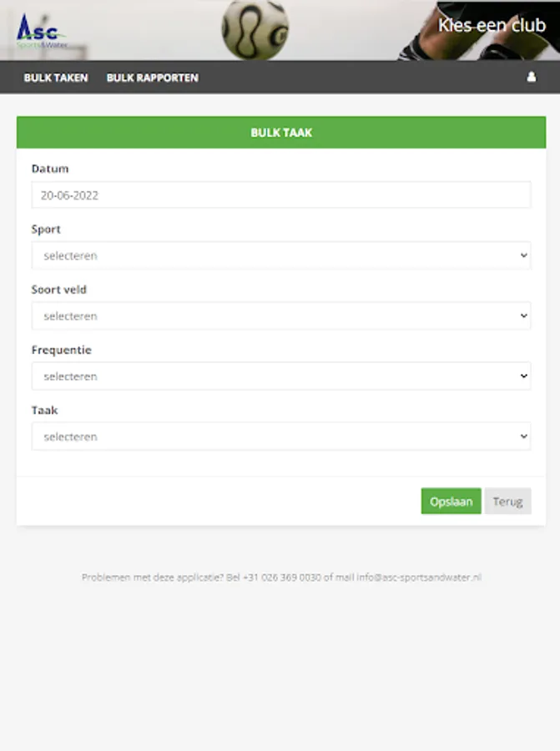Focus the Datum date input field
This screenshot has height=751, width=560.
(x=280, y=195)
